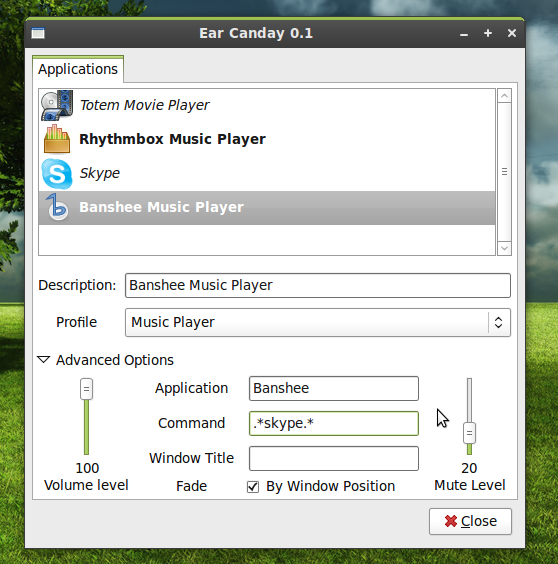
Task: Click into the Window Title field
Action: tap(334, 459)
